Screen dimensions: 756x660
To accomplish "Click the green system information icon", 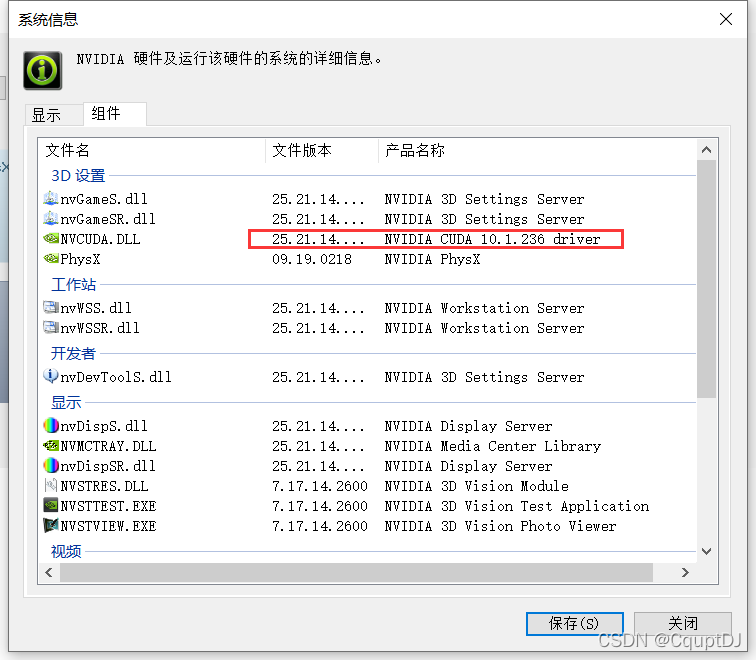I will [x=42, y=70].
